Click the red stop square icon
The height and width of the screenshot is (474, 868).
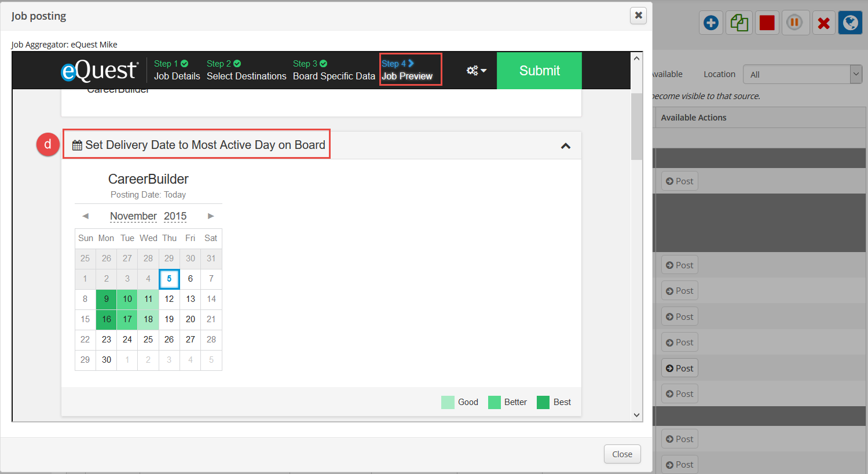[767, 23]
